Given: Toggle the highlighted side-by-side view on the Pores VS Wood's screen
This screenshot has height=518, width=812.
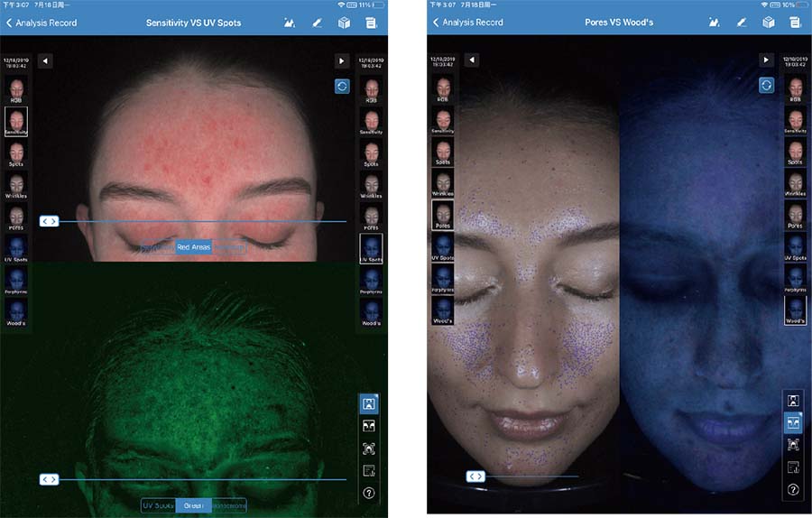Looking at the screenshot, I should (x=793, y=422).
